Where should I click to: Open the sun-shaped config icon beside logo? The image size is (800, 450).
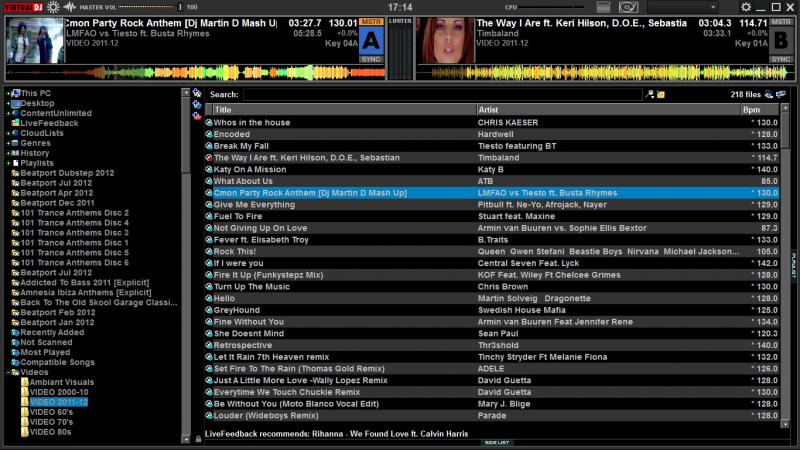(53, 7)
